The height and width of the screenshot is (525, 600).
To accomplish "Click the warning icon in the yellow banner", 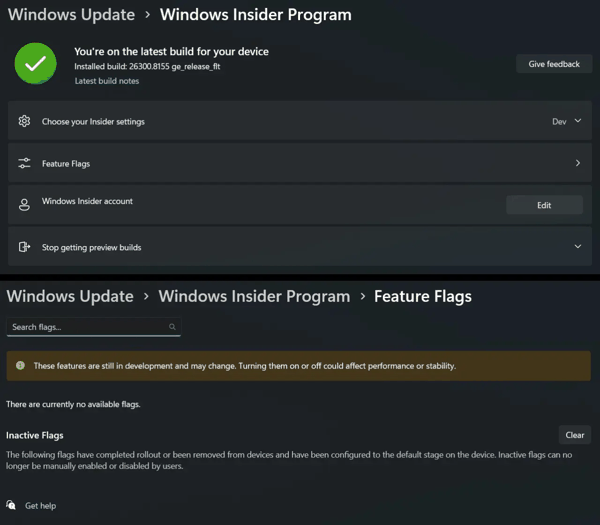I will (20, 366).
